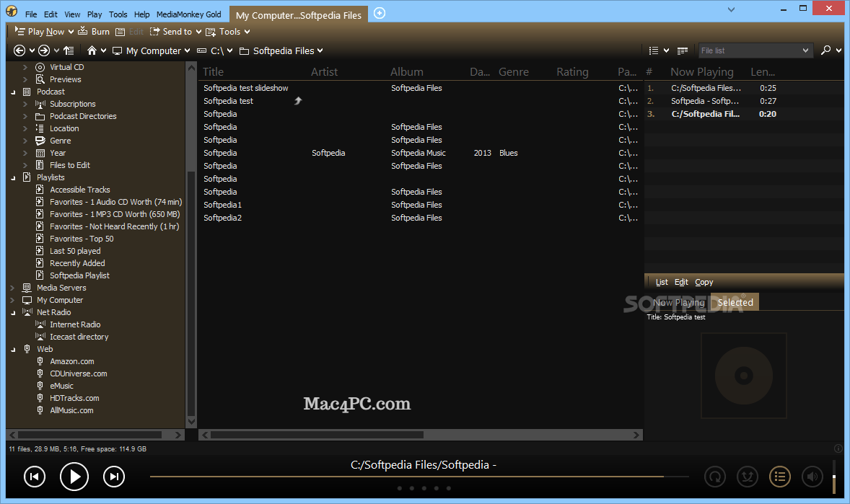Click the Home icon in the navigation bar
Image resolution: width=850 pixels, height=504 pixels.
tap(92, 50)
